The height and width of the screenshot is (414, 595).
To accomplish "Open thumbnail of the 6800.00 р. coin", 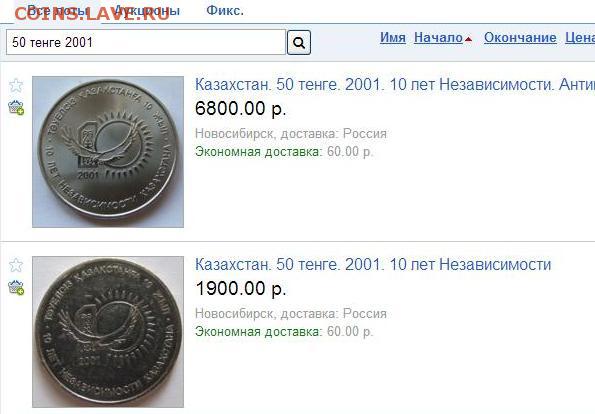I will [x=108, y=152].
